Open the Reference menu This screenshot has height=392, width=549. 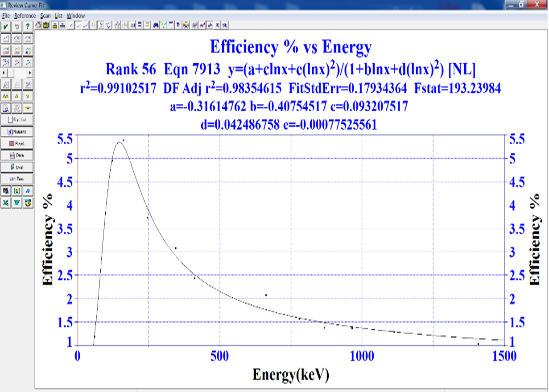tap(25, 16)
